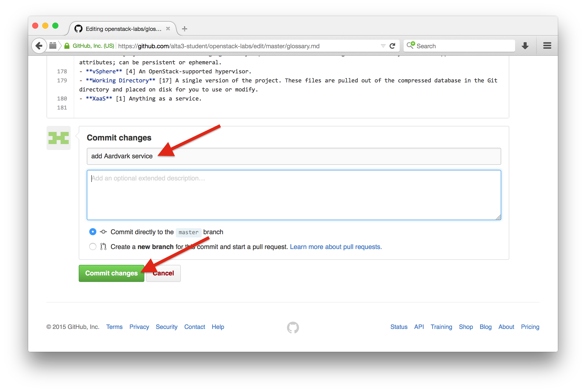Click the green Commit changes button
586x392 pixels.
point(111,273)
